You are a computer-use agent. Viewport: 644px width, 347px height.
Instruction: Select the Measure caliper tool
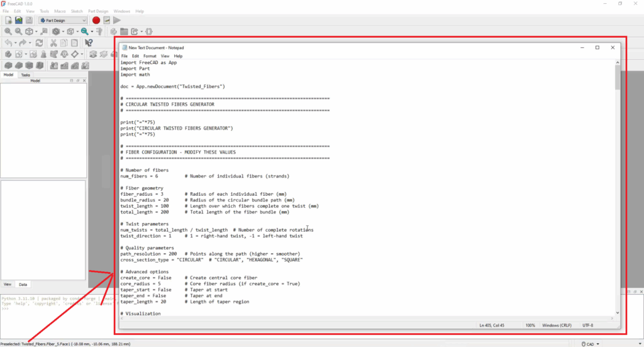tap(99, 31)
